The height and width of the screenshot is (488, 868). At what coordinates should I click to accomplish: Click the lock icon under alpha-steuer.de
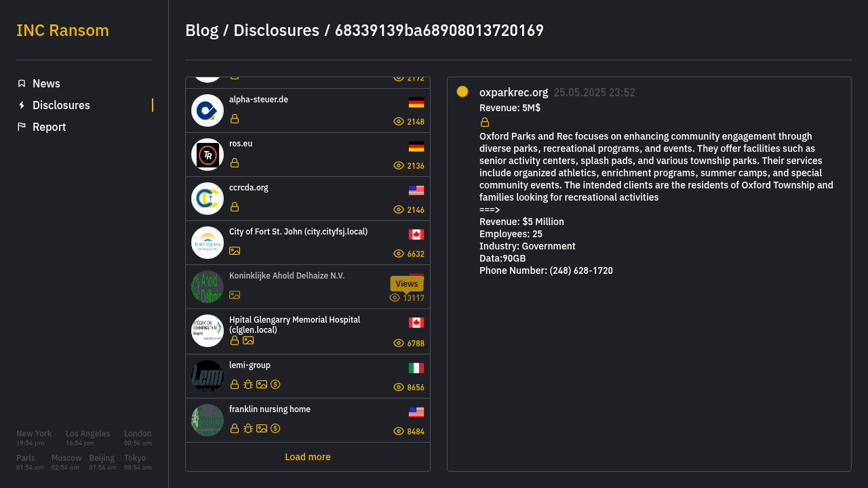235,119
